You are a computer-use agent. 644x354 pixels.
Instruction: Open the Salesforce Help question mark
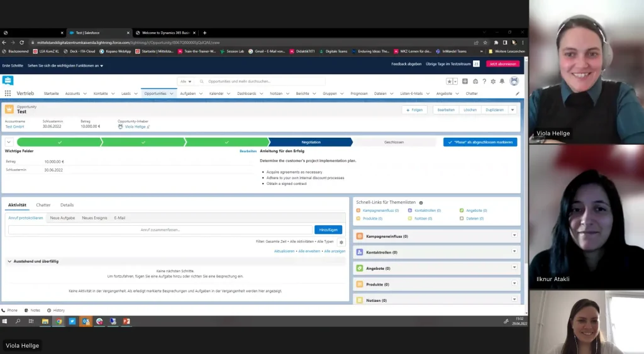484,81
